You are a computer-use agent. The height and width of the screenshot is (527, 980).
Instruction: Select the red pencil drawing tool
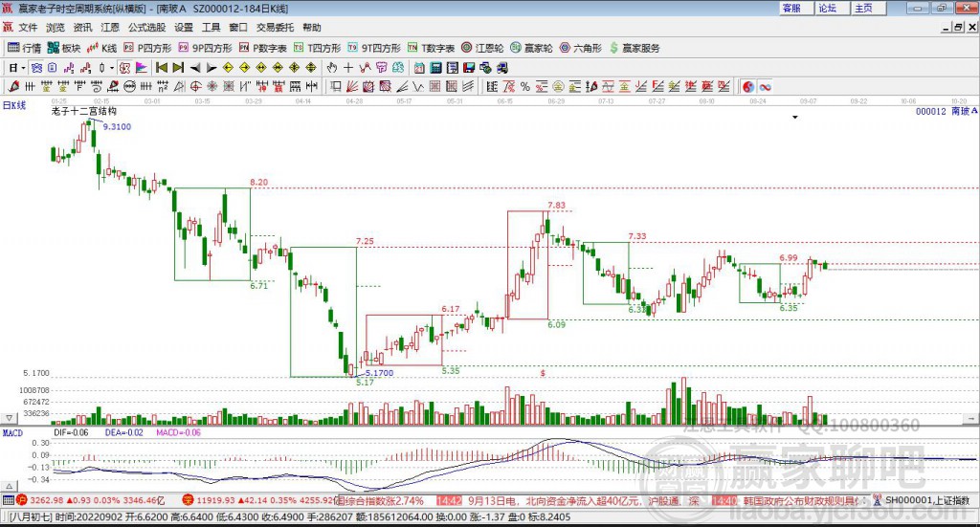coord(13,87)
